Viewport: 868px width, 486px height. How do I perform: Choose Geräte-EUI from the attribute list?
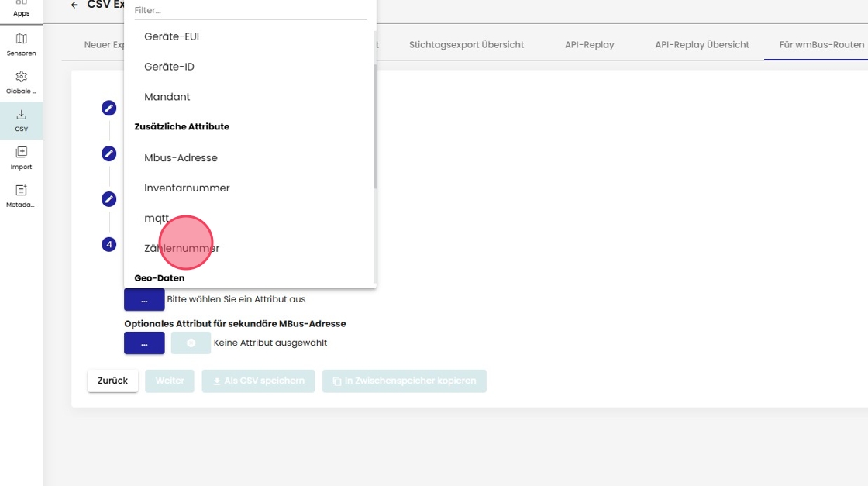(x=172, y=36)
